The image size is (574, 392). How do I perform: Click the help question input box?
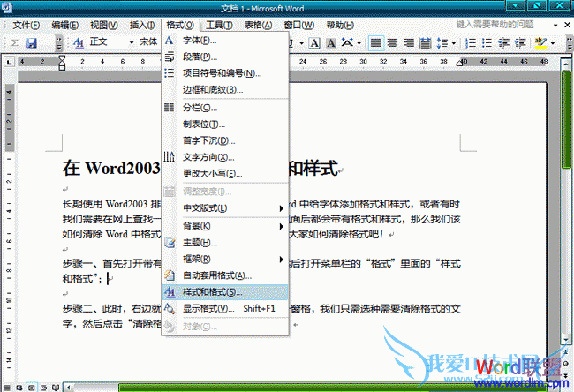point(504,25)
